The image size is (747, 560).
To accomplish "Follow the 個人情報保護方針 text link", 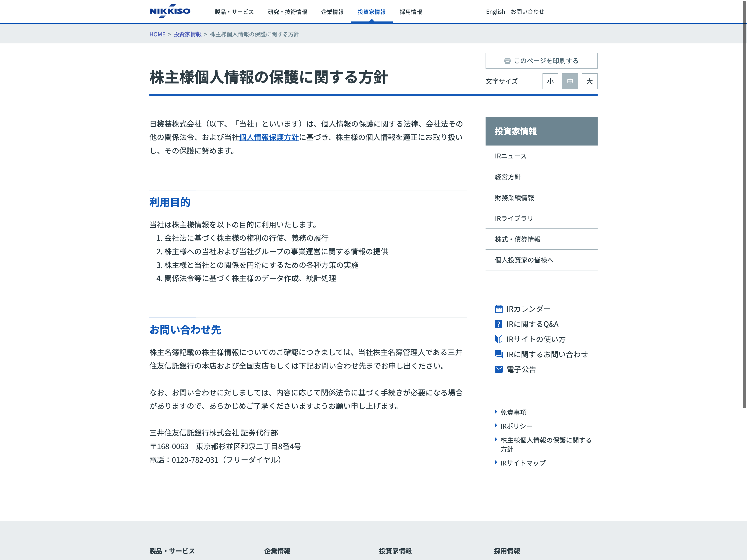I will click(x=269, y=137).
